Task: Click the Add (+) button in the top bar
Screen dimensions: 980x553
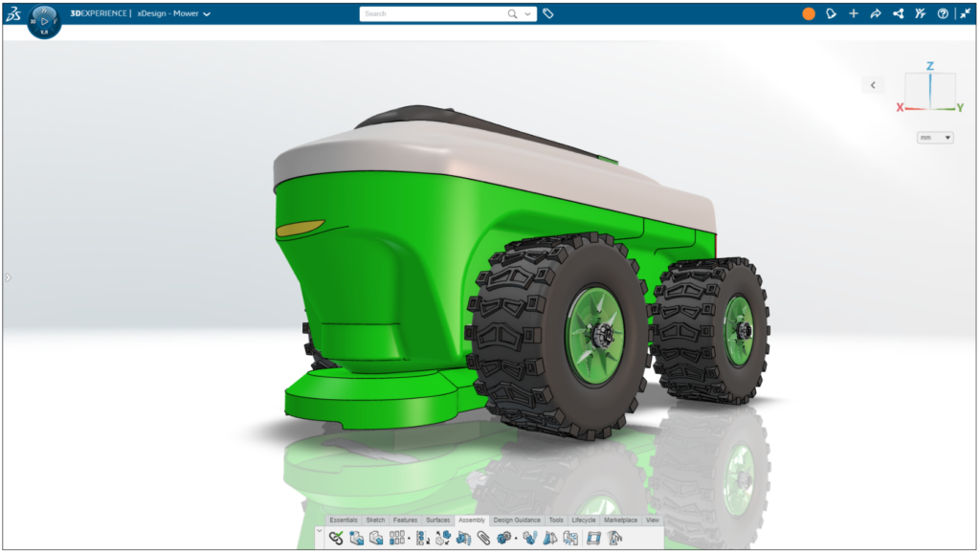Action: point(854,14)
